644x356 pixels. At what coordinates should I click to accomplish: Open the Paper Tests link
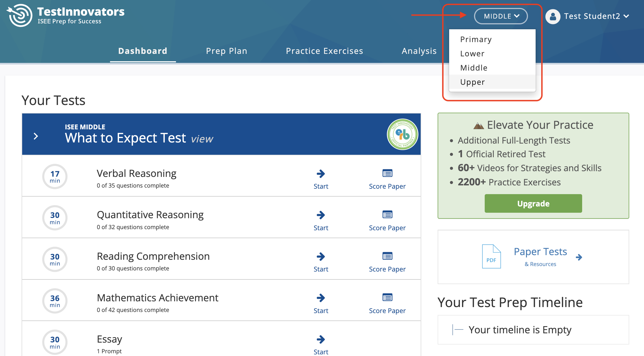(540, 252)
